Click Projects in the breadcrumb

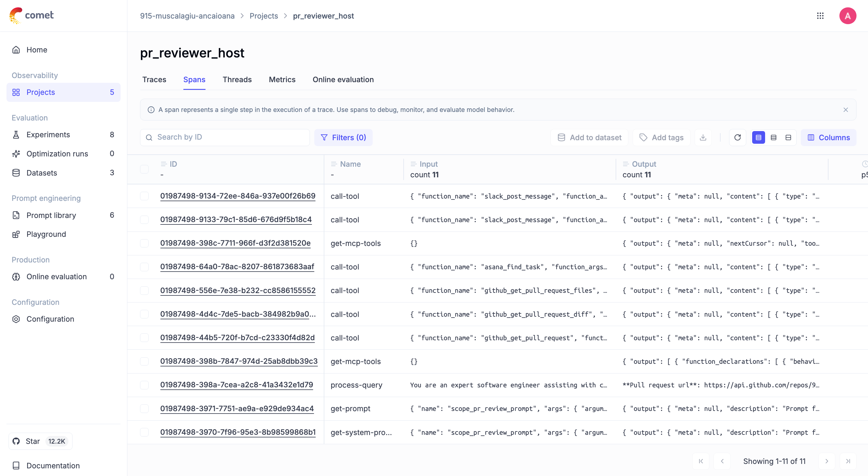(x=264, y=16)
